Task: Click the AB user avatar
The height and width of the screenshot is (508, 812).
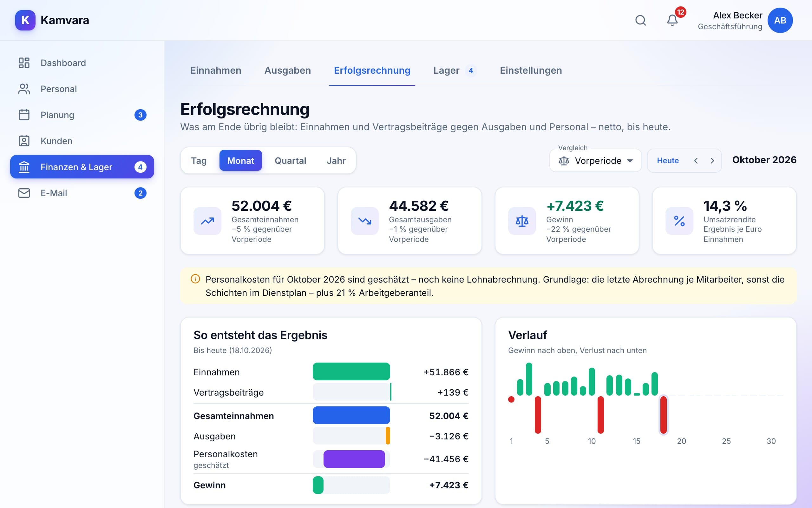Action: 780,20
